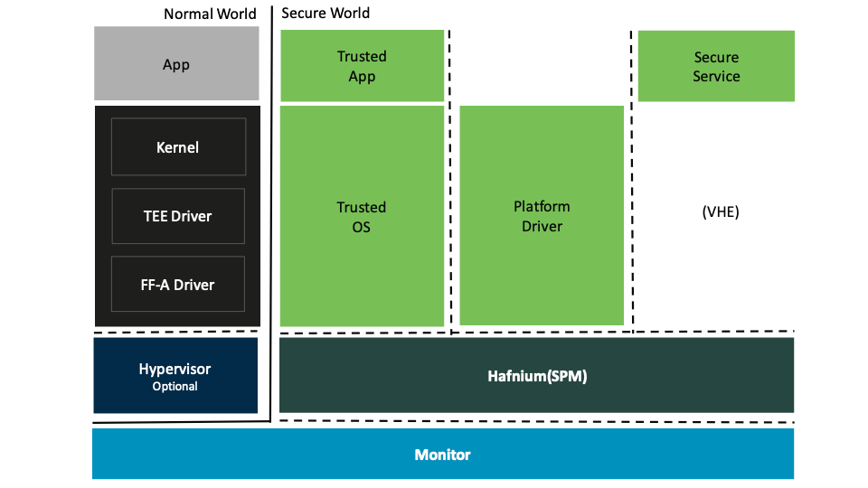
Task: Click the solid line dividing Normal and Secure World
Action: [272, 226]
